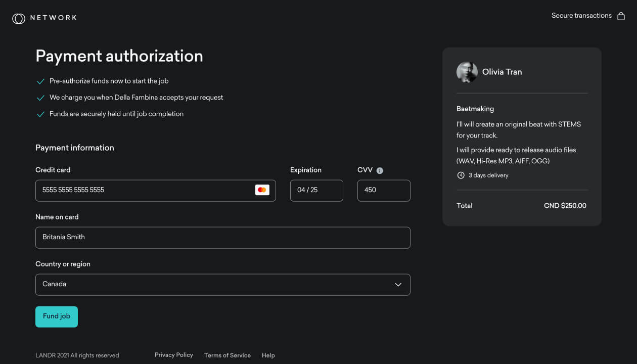Click the Expiration date field
Image resolution: width=637 pixels, height=364 pixels.
click(316, 191)
